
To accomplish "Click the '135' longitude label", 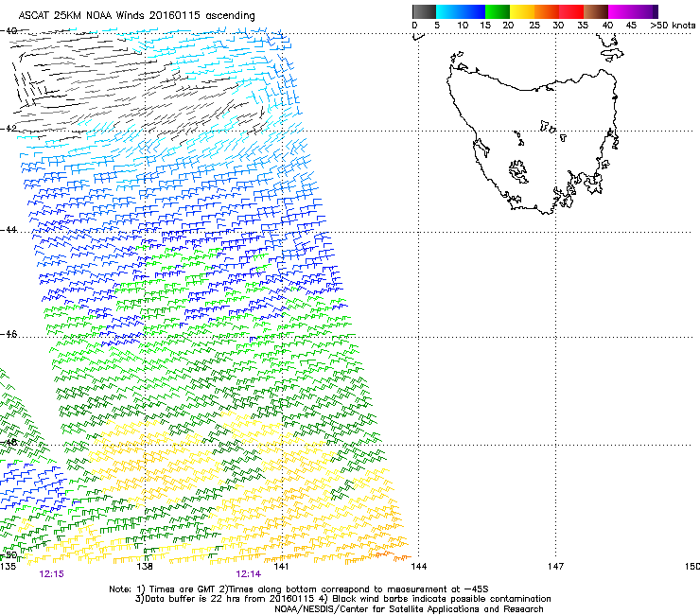I will point(8,567).
